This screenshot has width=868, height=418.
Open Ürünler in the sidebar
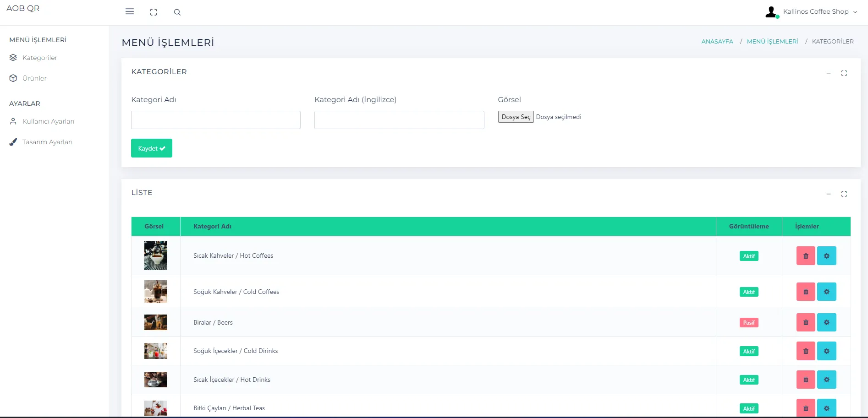[34, 78]
